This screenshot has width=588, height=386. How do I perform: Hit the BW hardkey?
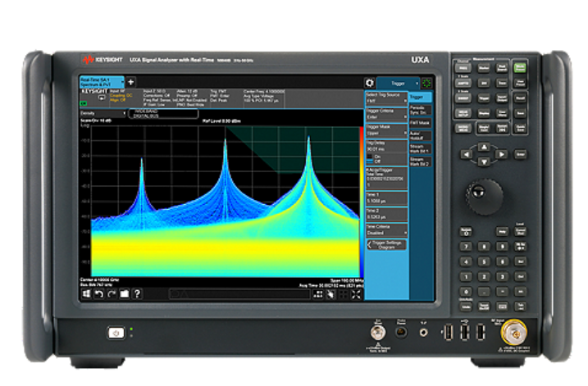(484, 84)
